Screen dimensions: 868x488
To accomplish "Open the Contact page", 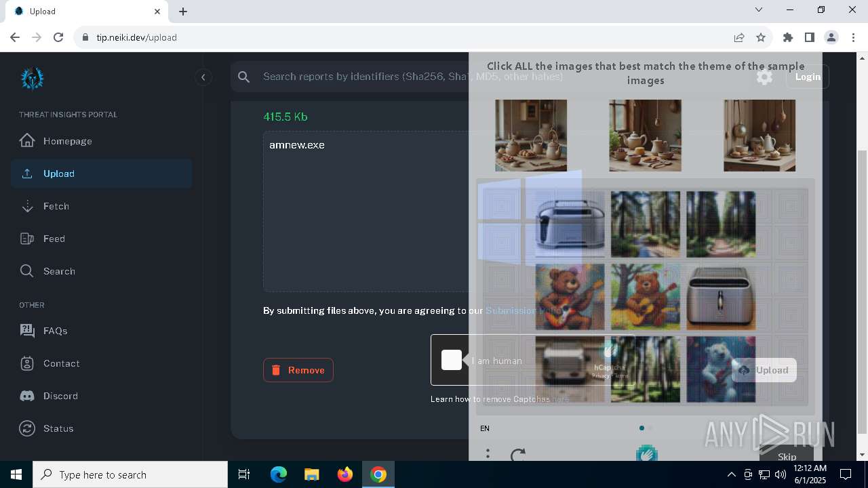I will (x=101, y=363).
